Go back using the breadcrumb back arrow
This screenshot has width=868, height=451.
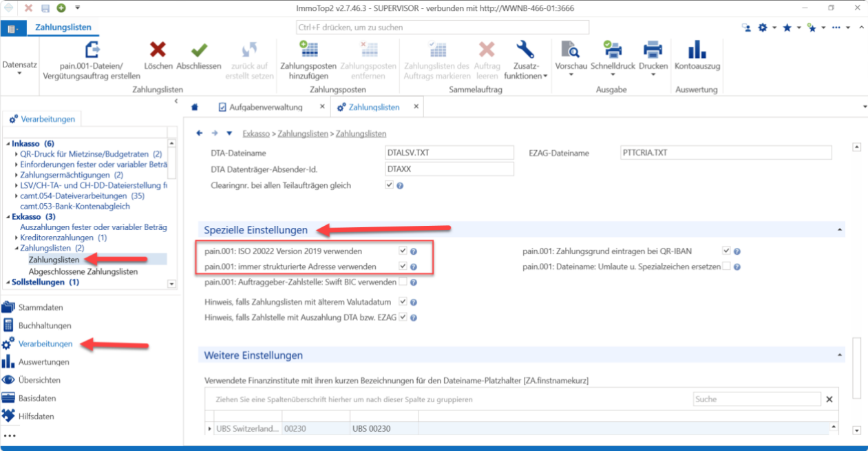pyautogui.click(x=200, y=133)
